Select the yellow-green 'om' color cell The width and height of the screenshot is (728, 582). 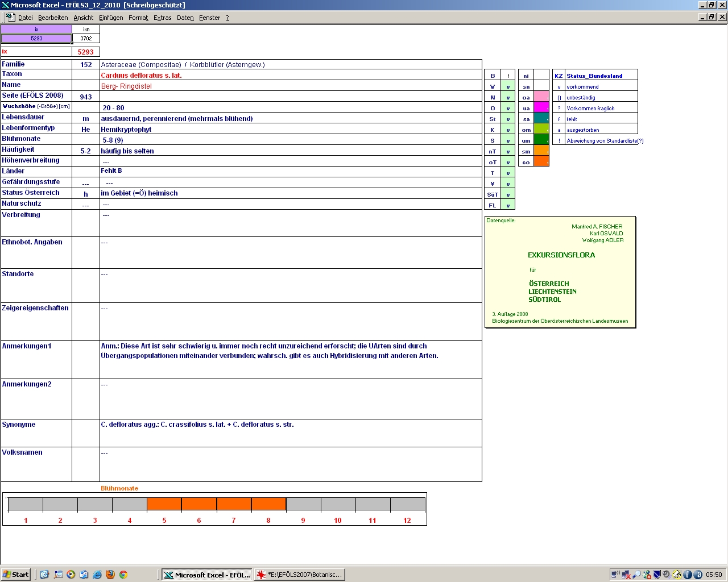(x=541, y=130)
